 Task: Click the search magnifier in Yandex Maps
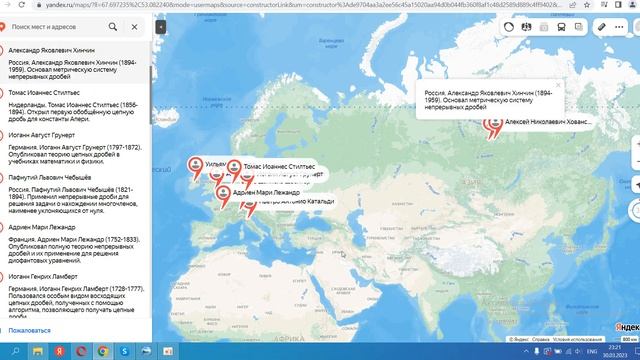[113, 27]
